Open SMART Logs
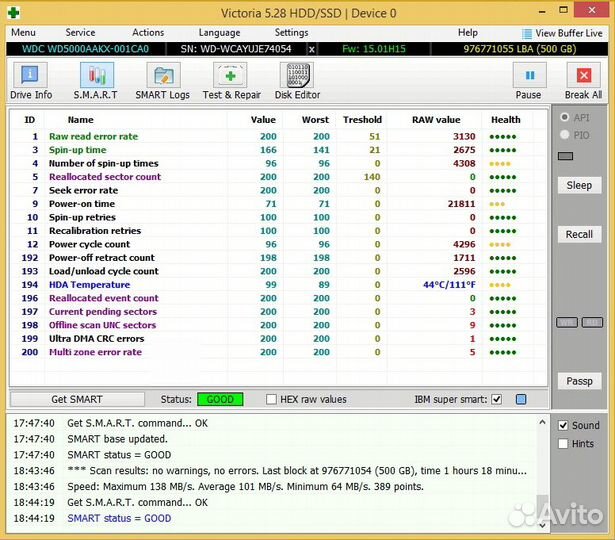615x540 pixels. coord(162,81)
